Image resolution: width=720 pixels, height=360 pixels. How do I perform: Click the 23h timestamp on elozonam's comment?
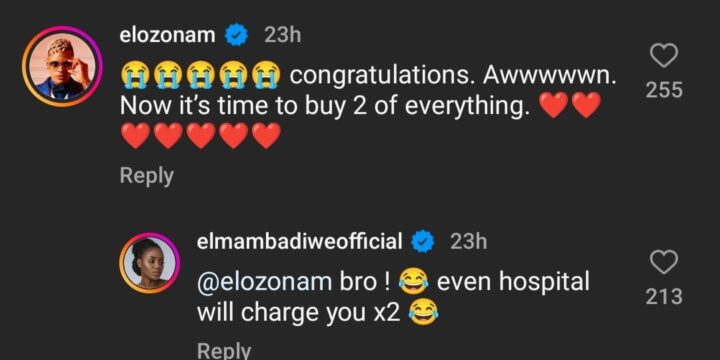pyautogui.click(x=283, y=36)
